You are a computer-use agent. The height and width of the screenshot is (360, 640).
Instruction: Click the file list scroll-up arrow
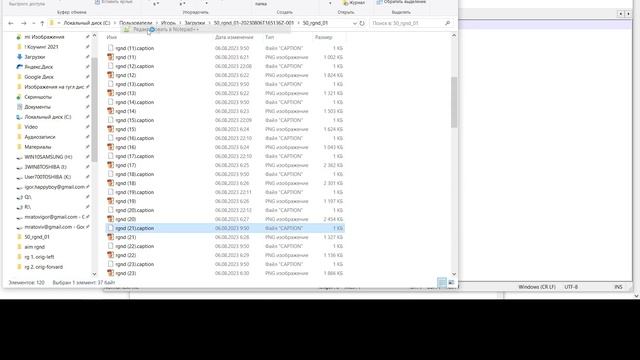click(454, 36)
